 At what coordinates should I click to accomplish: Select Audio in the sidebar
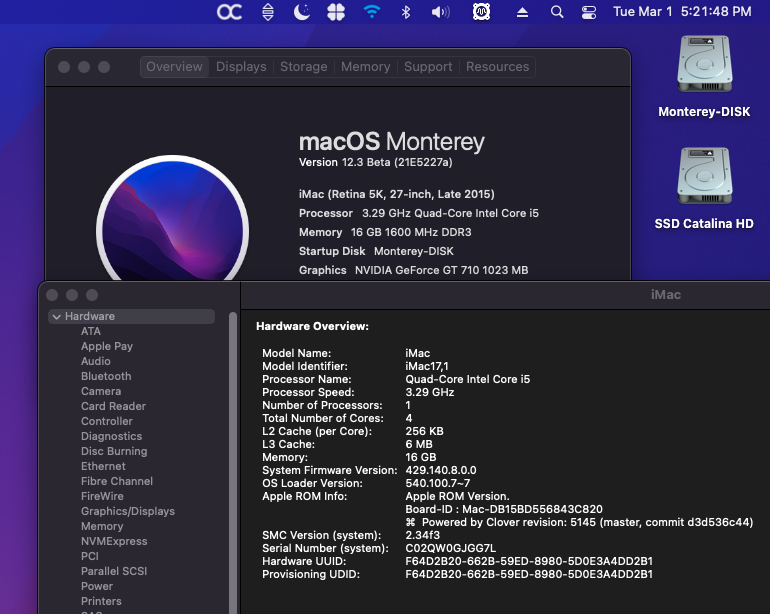tap(96, 362)
